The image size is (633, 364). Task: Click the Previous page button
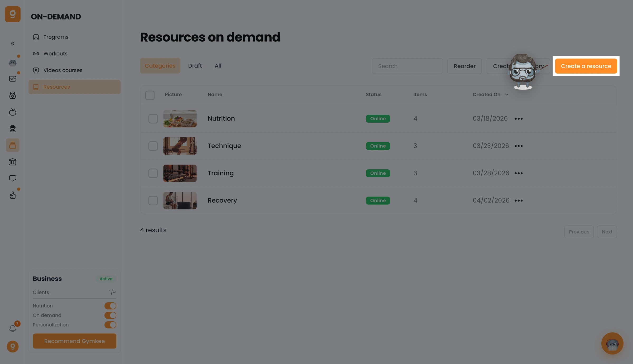click(x=579, y=232)
